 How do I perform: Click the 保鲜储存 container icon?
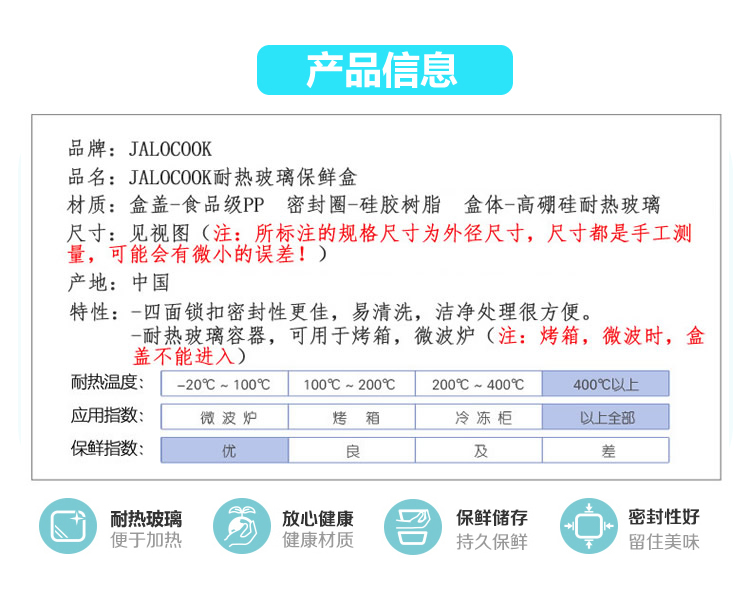pyautogui.click(x=413, y=526)
